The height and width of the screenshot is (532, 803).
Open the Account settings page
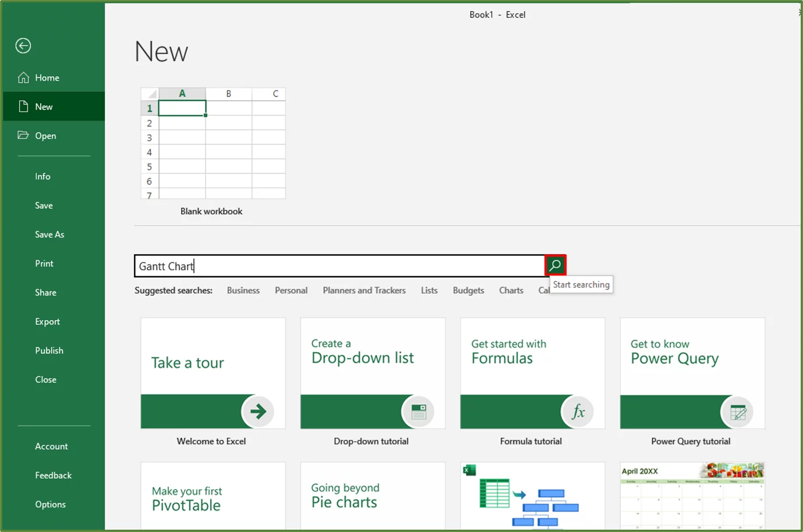click(51, 446)
